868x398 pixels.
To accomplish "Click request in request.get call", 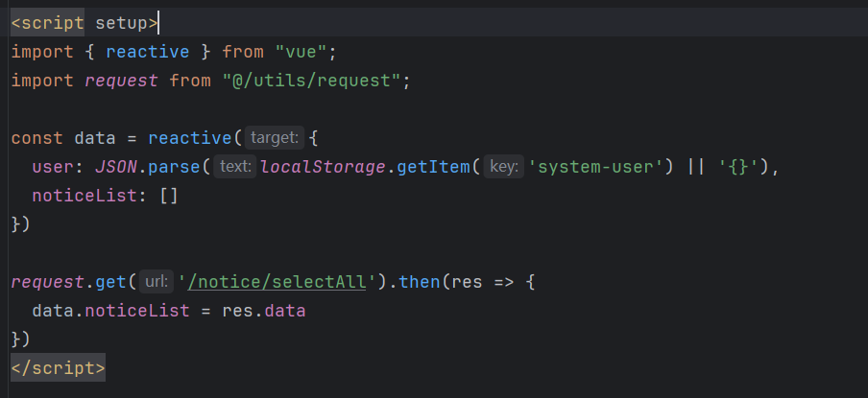I will pos(48,282).
